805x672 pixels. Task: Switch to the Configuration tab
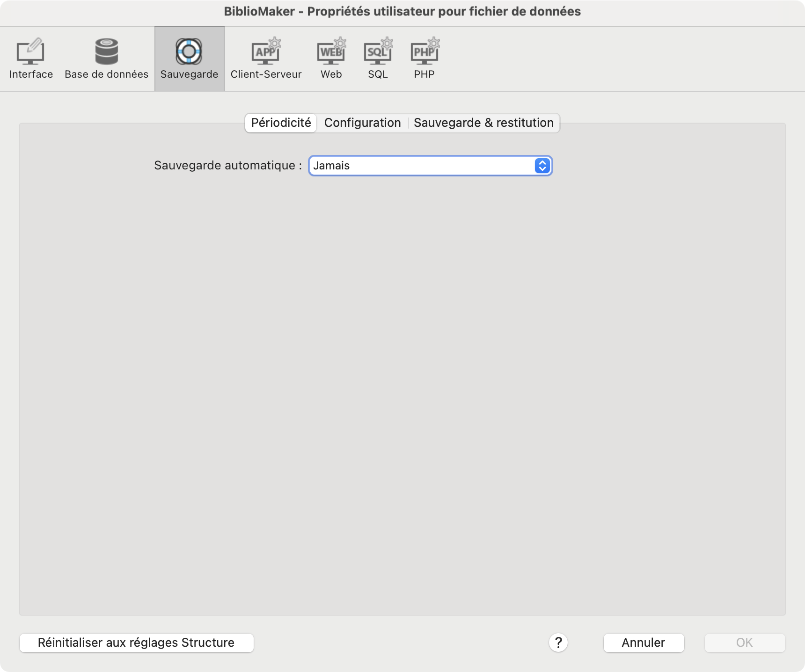tap(362, 123)
